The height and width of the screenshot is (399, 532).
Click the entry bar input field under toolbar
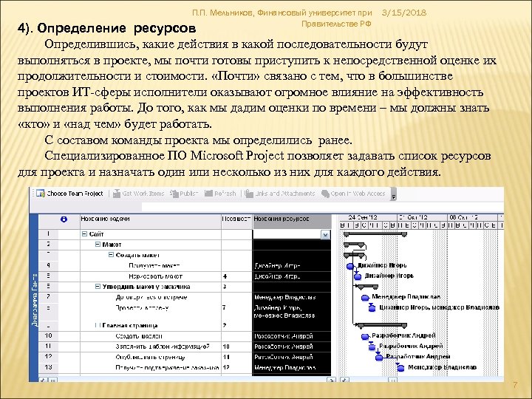(322, 207)
